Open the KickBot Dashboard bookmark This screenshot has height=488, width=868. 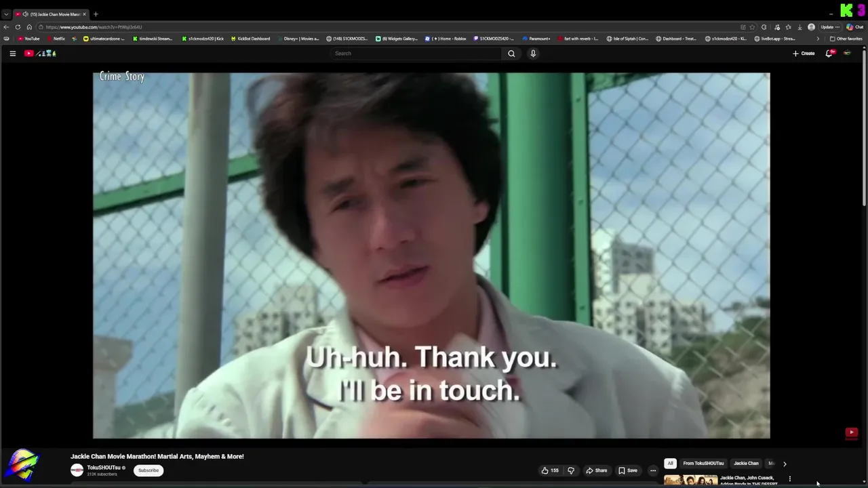pyautogui.click(x=250, y=39)
